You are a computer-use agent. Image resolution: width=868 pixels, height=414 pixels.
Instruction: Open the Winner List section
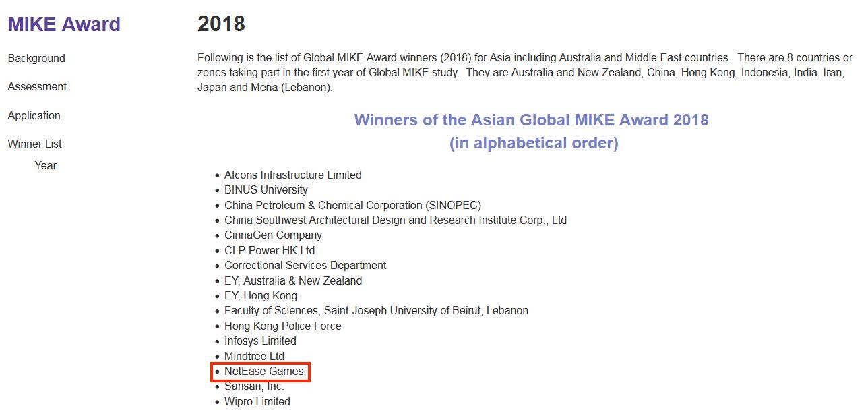pyautogui.click(x=34, y=144)
